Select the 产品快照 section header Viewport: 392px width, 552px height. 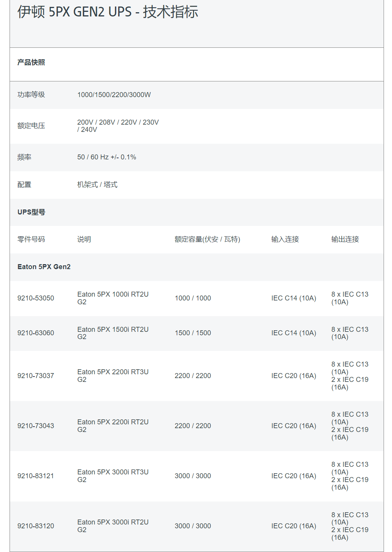click(31, 62)
